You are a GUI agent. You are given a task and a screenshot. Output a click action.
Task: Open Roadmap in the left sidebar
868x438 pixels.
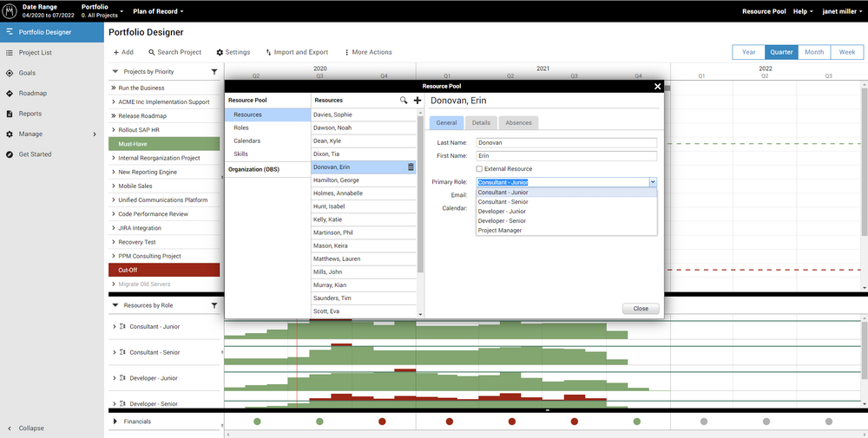(32, 94)
